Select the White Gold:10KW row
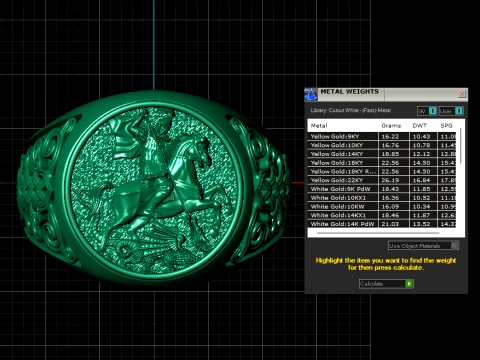Viewport: 480px width, 360px height. 382,206
